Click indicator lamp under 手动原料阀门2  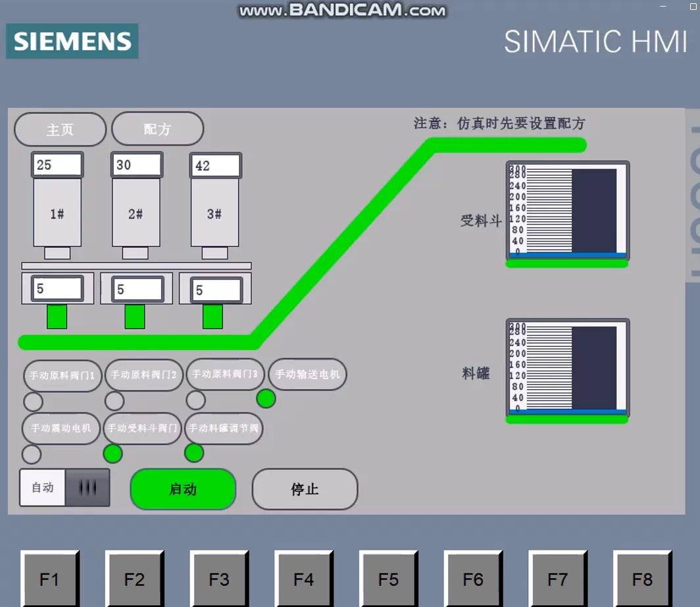pyautogui.click(x=114, y=401)
